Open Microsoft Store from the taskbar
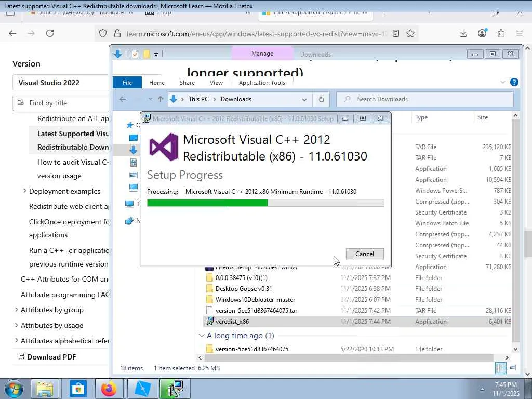 (x=78, y=389)
